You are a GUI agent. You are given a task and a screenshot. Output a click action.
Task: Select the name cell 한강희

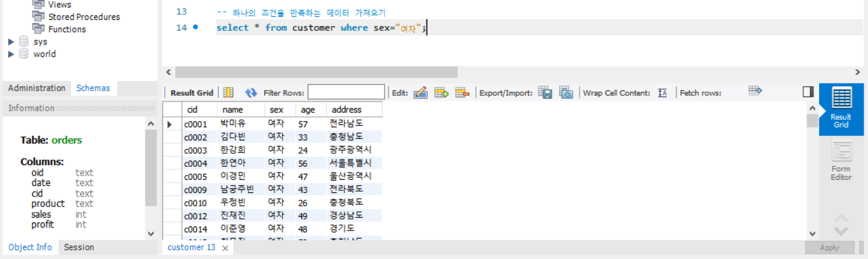click(x=240, y=150)
